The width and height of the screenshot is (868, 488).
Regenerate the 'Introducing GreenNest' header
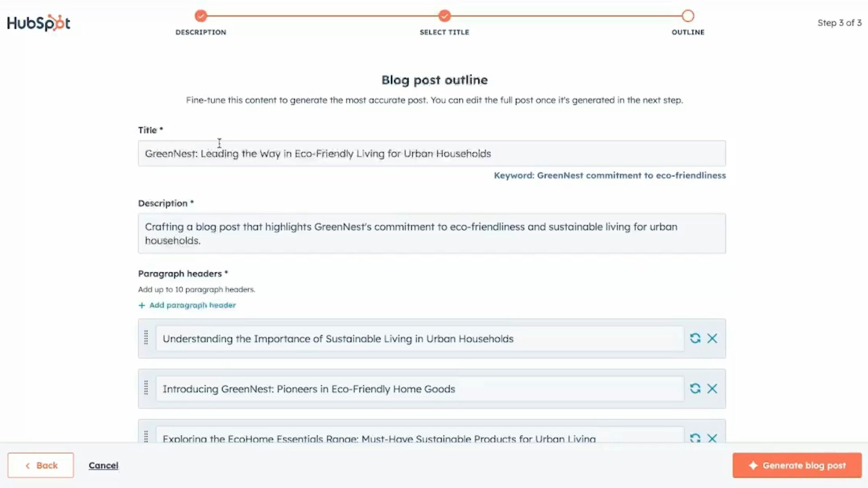(695, 388)
